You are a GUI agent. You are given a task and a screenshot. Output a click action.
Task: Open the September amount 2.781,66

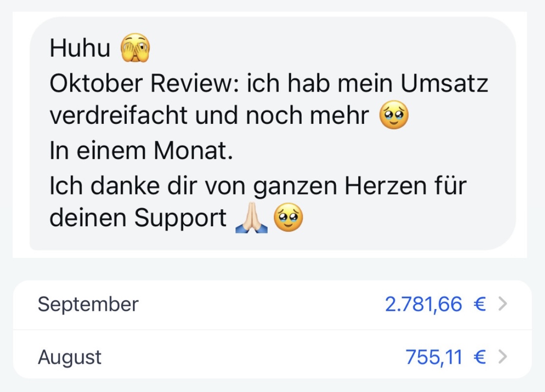(424, 304)
